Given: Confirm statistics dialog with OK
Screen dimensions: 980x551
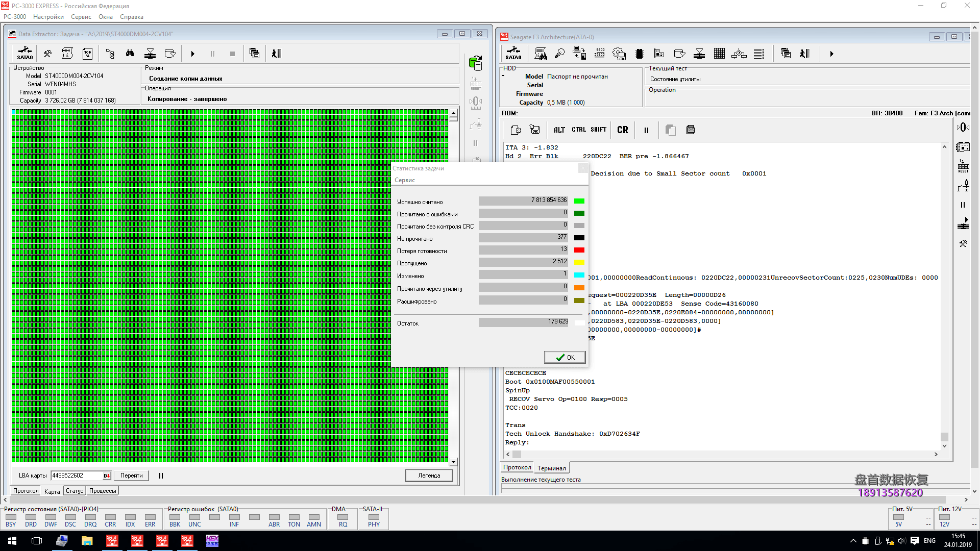Looking at the screenshot, I should coord(565,357).
